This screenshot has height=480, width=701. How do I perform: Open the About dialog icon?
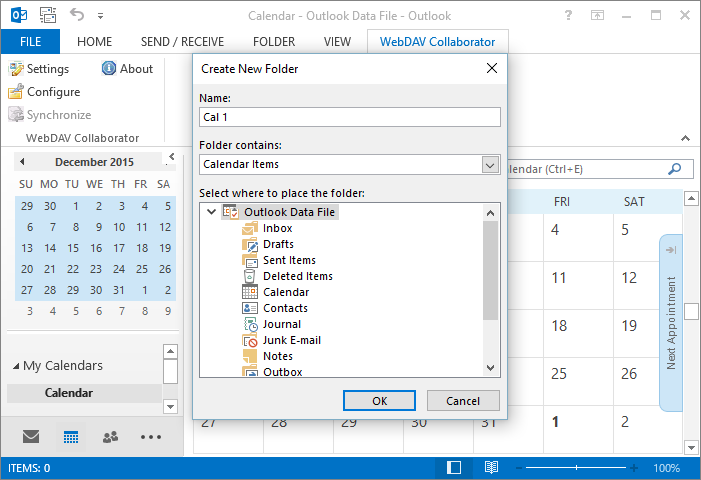(109, 68)
